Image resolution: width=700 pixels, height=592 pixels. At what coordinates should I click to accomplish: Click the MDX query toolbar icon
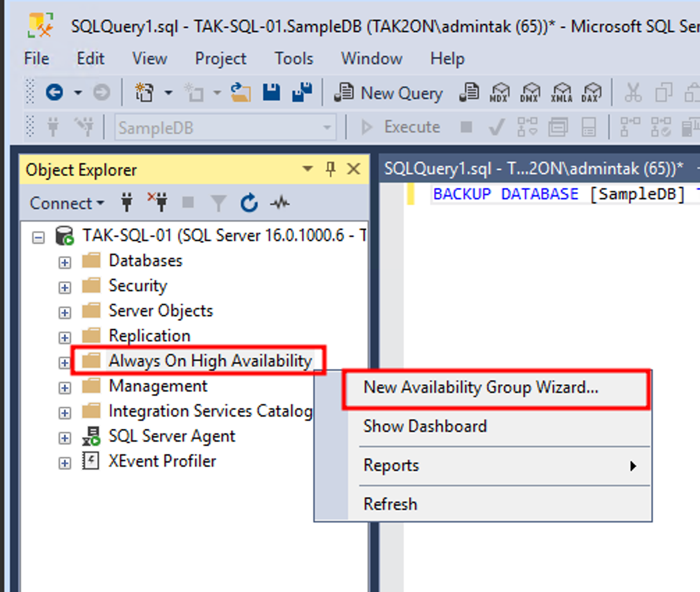tap(499, 93)
